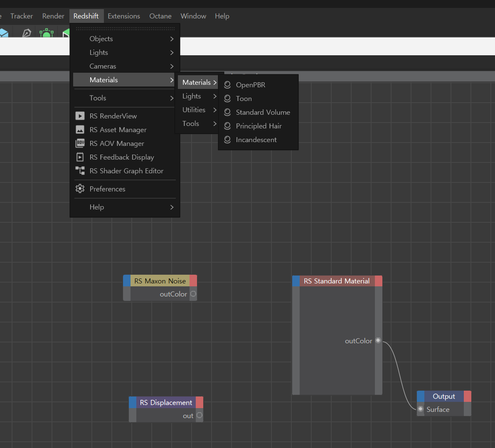Open Redshift Preferences entry
495x448 pixels.
coord(125,189)
